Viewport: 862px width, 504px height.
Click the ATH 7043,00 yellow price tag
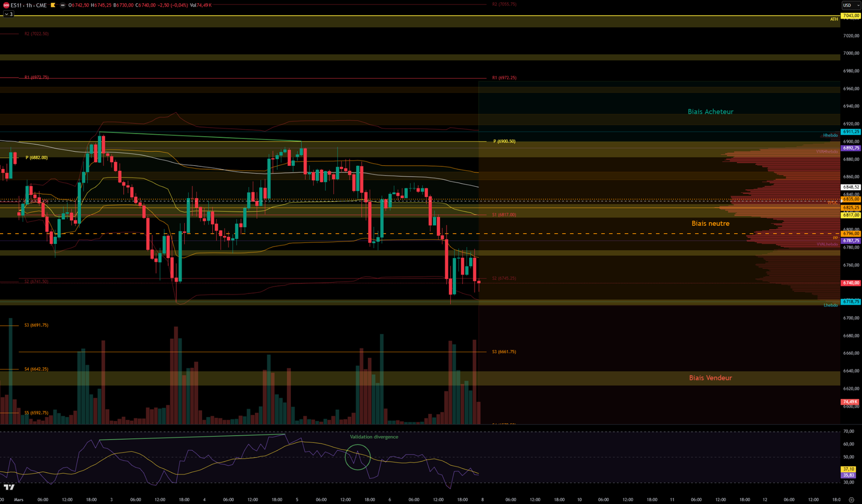tap(851, 16)
